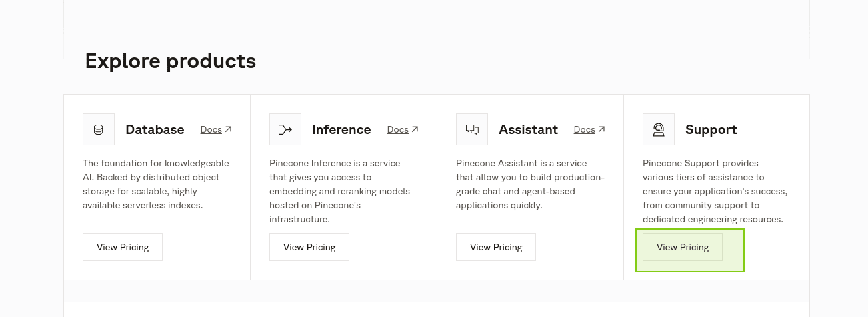
Task: Click the Assistant chat bubbles icon
Action: coord(472,129)
